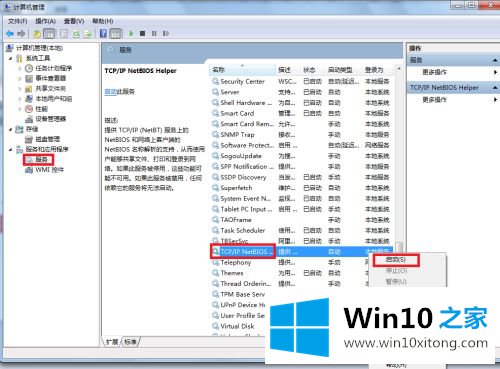Collapse the 服务 section in the 操作 pane

point(495,60)
